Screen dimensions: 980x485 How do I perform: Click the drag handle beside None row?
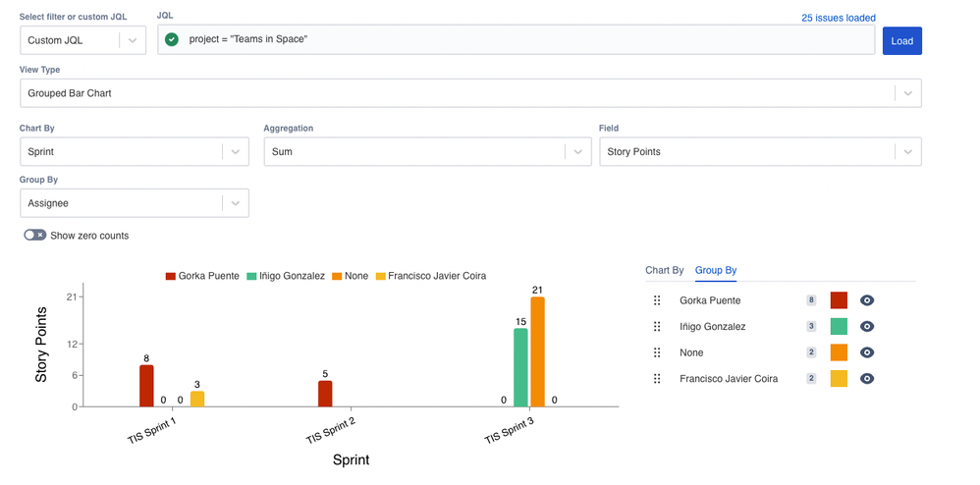657,352
